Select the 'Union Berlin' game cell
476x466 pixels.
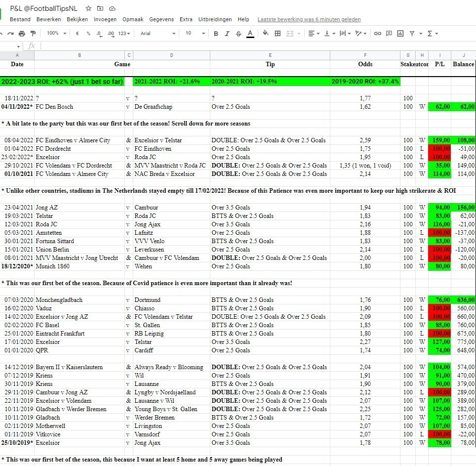(79, 250)
